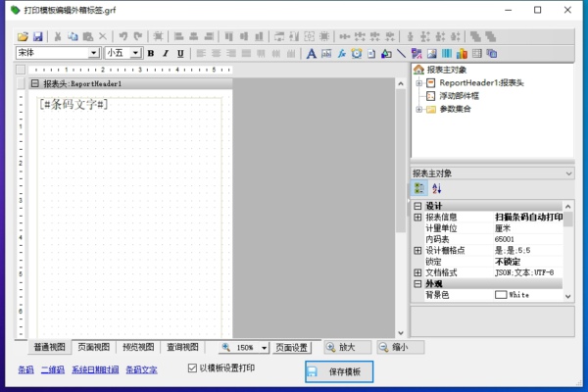Collapse the 报表头:ReportHeader1 section band
Image resolution: width=588 pixels, height=392 pixels.
35,83
